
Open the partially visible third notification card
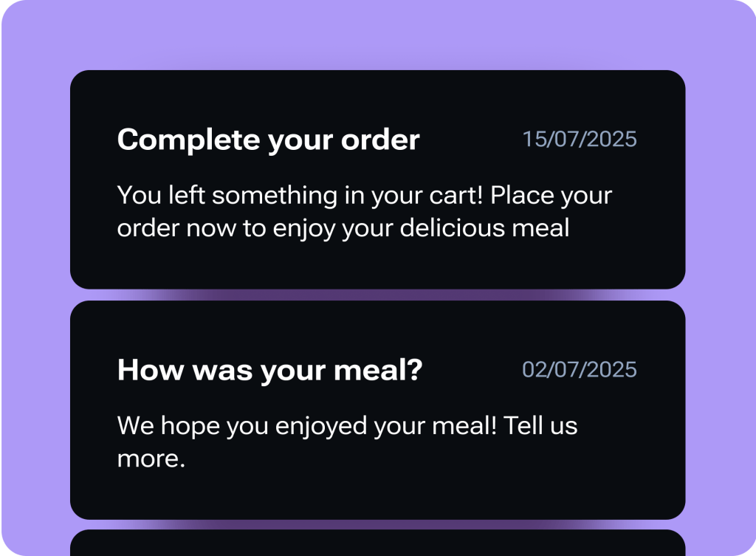[x=377, y=543]
